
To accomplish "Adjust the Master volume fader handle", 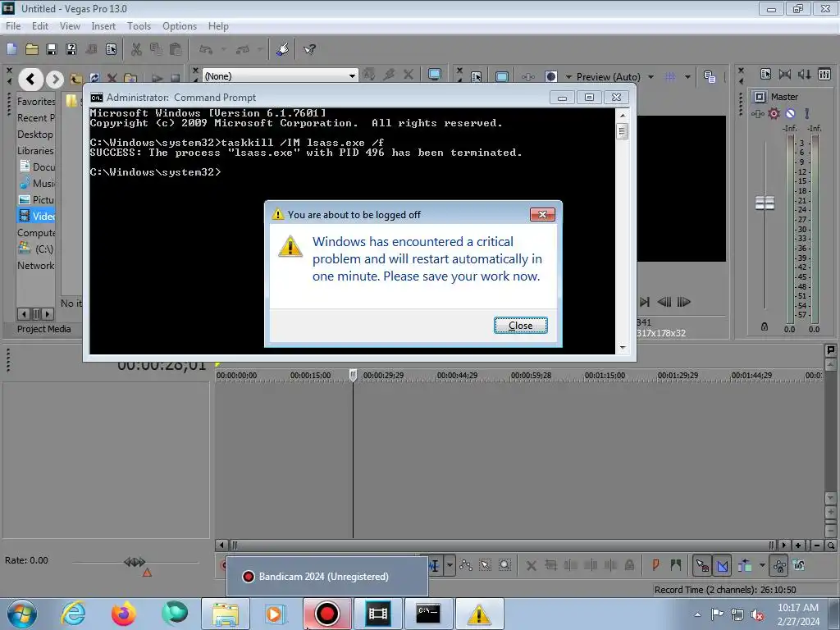I will pos(765,203).
